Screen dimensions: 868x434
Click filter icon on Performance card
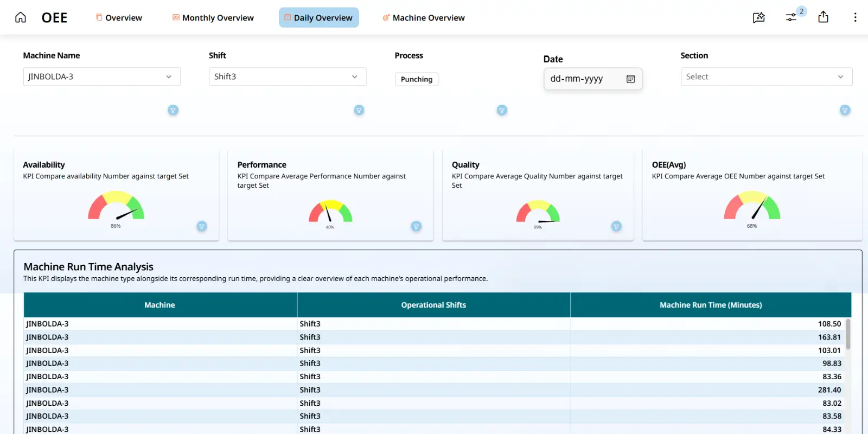point(416,226)
